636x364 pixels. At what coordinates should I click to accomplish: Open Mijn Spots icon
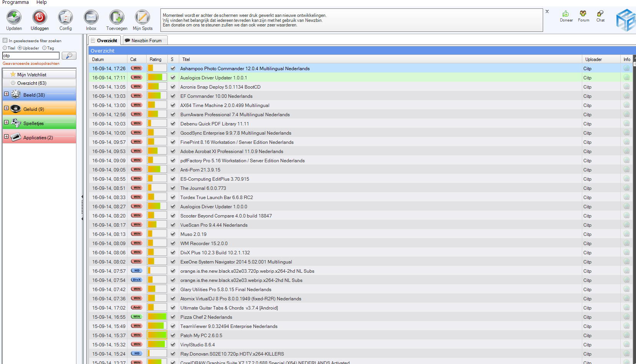(x=142, y=18)
